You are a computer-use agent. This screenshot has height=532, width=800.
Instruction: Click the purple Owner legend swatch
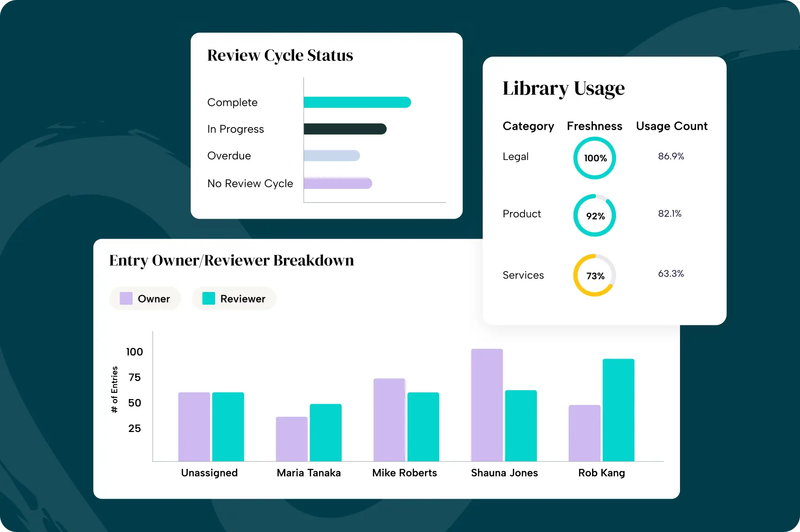click(126, 299)
